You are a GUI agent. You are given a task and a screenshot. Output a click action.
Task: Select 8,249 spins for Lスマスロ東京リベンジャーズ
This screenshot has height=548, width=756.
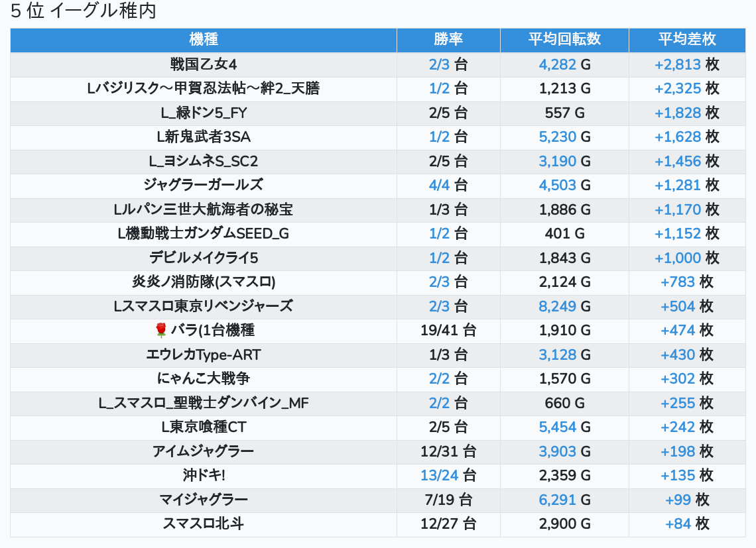point(557,306)
